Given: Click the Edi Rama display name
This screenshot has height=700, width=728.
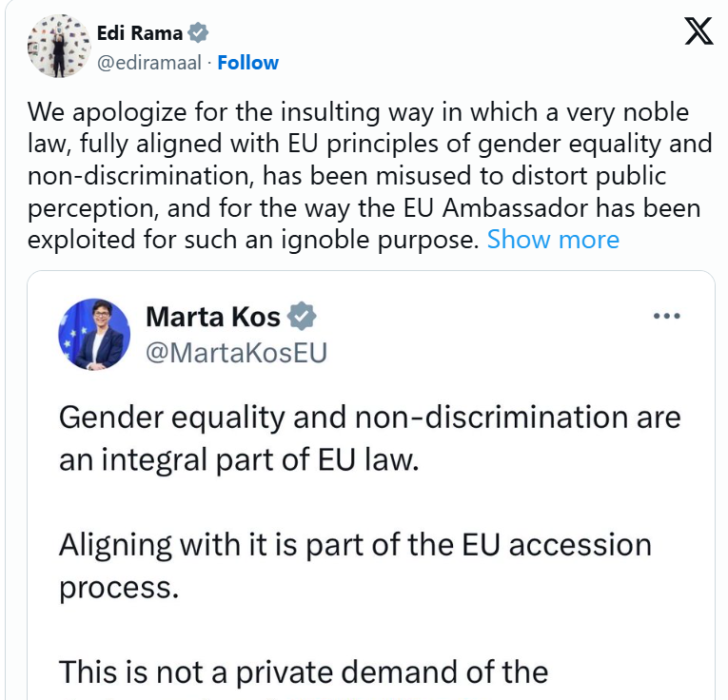Looking at the screenshot, I should pos(141,33).
